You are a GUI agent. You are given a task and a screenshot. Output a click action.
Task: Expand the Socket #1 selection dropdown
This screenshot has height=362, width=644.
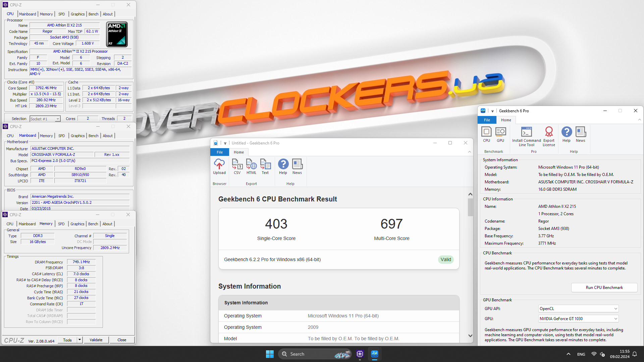coord(58,119)
